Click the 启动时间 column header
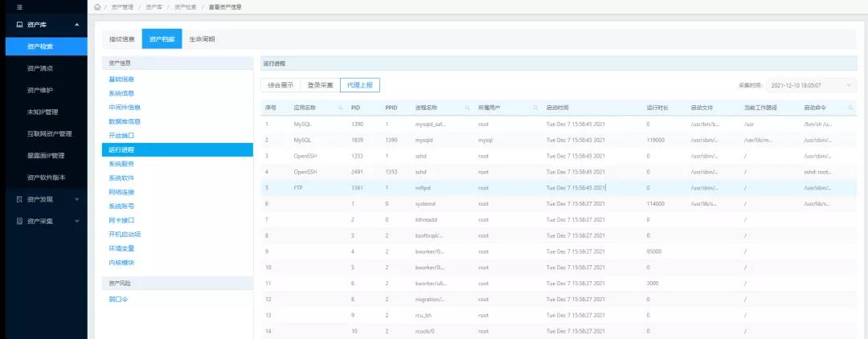The image size is (868, 339). point(557,108)
